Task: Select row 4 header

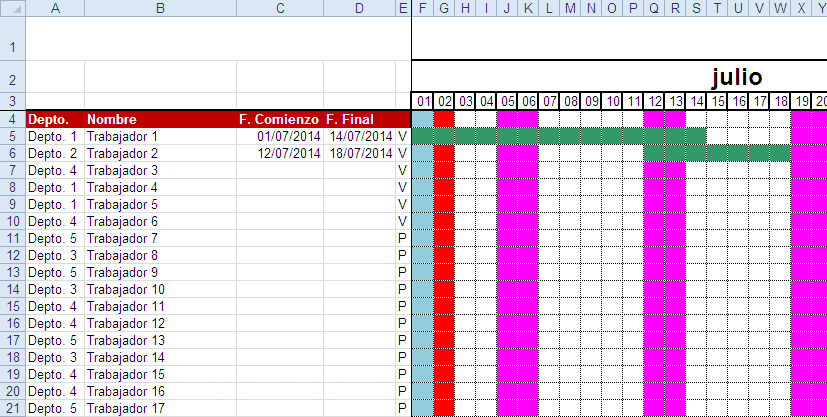Action: point(12,119)
